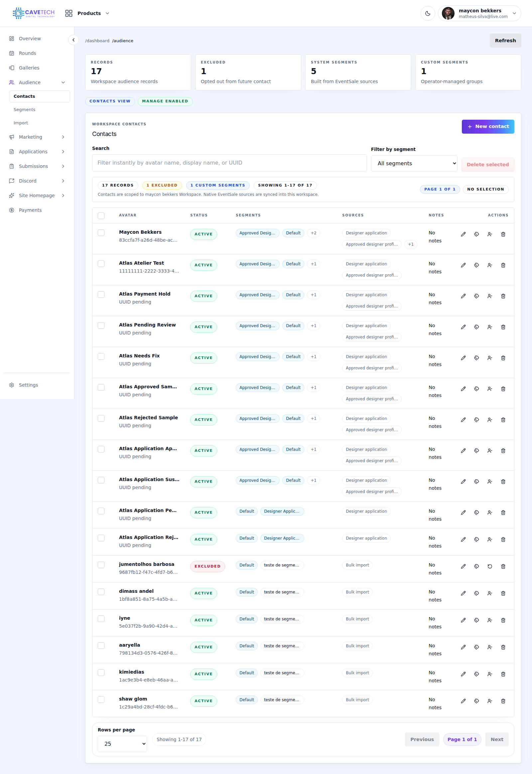Follow the /dashboard breadcrumb link
This screenshot has width=532, height=774.
tap(97, 41)
